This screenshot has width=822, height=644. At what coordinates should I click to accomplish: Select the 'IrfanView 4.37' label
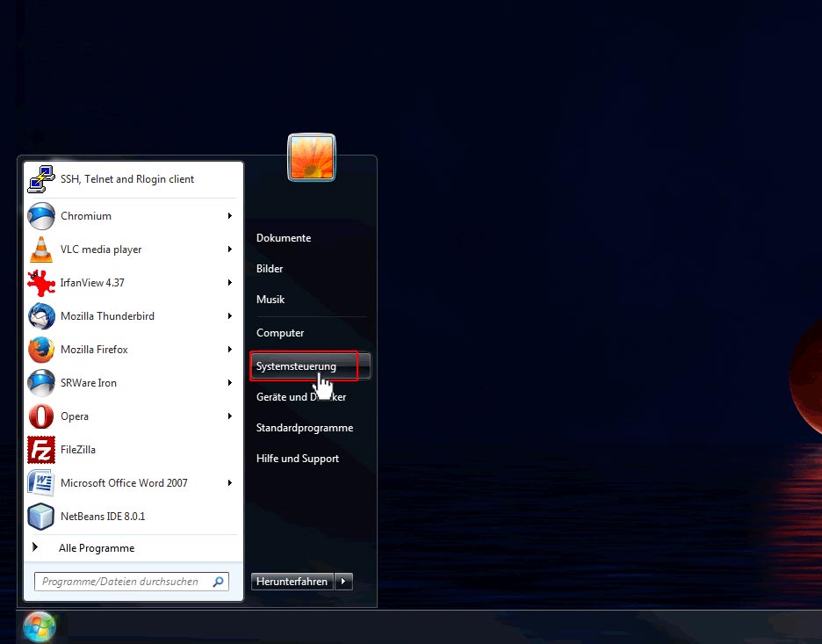click(92, 283)
